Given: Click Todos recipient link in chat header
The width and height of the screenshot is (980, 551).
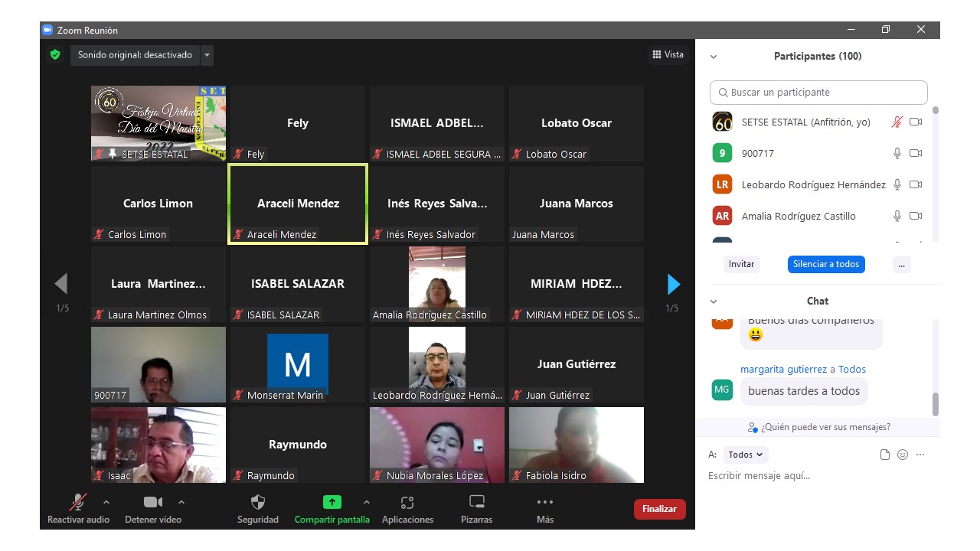Looking at the screenshot, I should point(852,369).
